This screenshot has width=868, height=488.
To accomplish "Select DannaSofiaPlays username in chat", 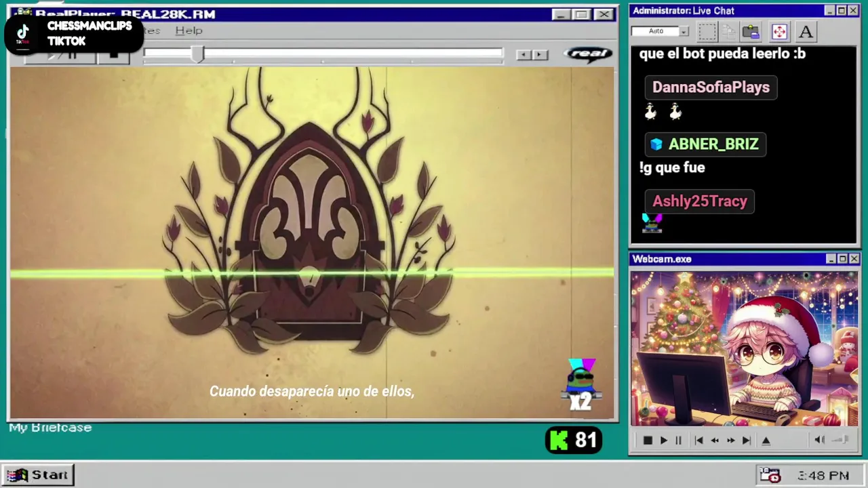I will pyautogui.click(x=711, y=87).
